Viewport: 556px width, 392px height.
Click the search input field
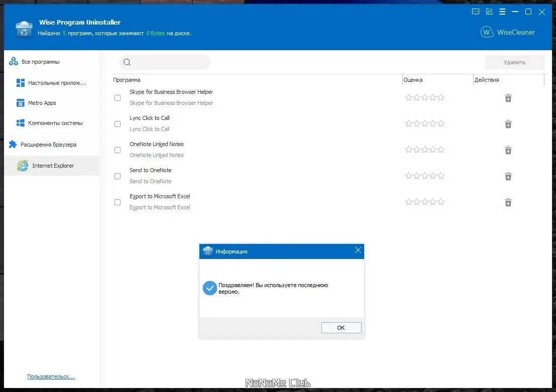(x=165, y=62)
